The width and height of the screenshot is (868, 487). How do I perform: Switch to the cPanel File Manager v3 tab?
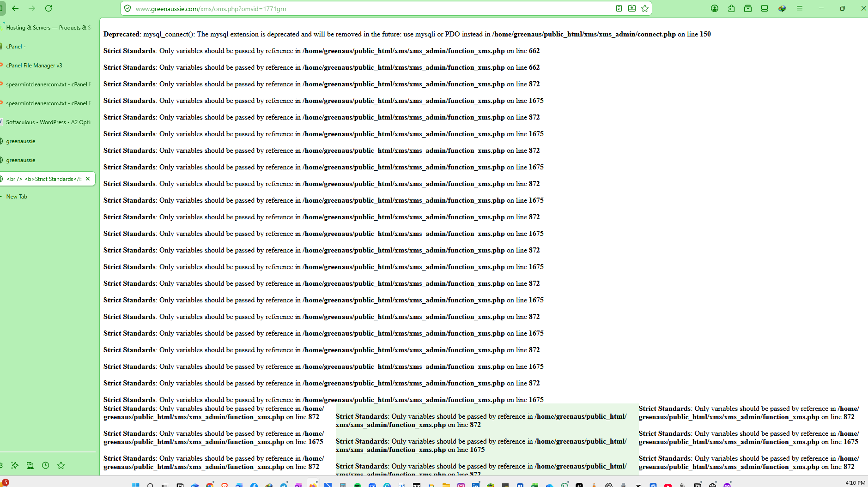pyautogui.click(x=34, y=66)
